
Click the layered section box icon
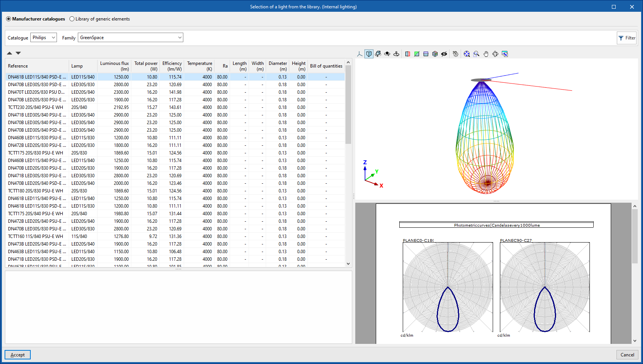point(435,54)
